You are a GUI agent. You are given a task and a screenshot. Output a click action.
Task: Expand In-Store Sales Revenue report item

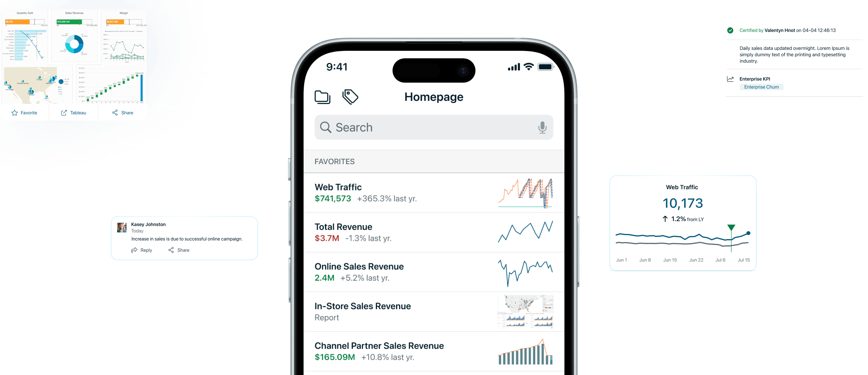click(433, 312)
